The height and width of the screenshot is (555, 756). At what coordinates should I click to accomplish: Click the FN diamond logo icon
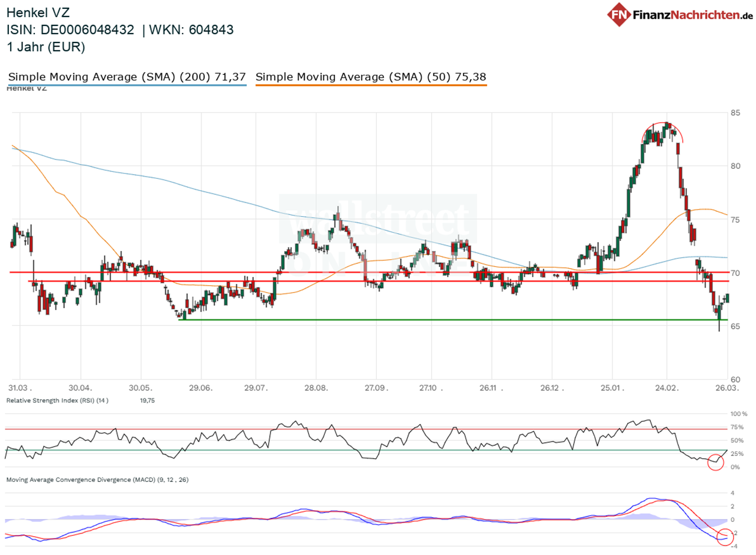[x=618, y=15]
